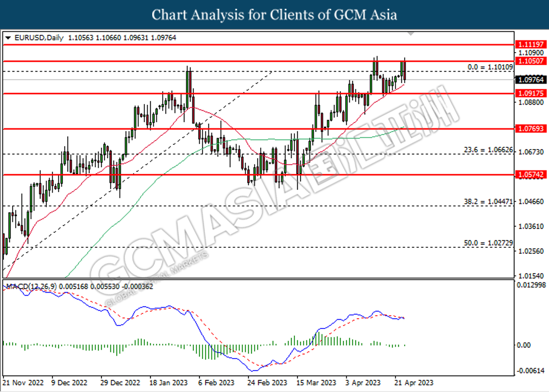The image size is (549, 392).
Task: Click the EURUSD,Daily symbol label
Action: 39,38
